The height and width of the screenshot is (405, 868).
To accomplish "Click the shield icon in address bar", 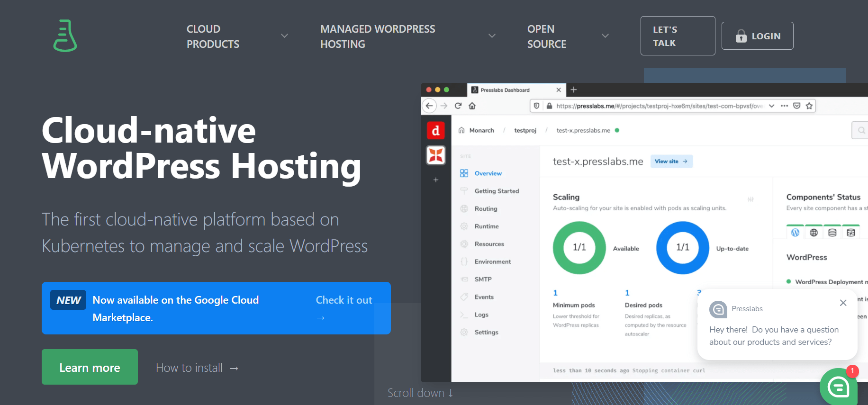I will coord(536,106).
